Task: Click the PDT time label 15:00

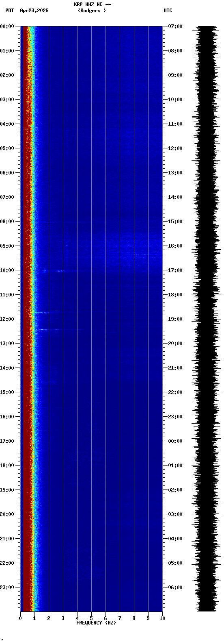Action: [x=7, y=392]
